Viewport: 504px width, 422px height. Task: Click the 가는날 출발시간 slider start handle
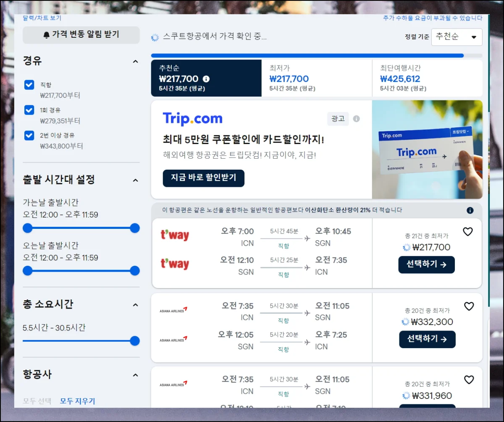pyautogui.click(x=28, y=228)
